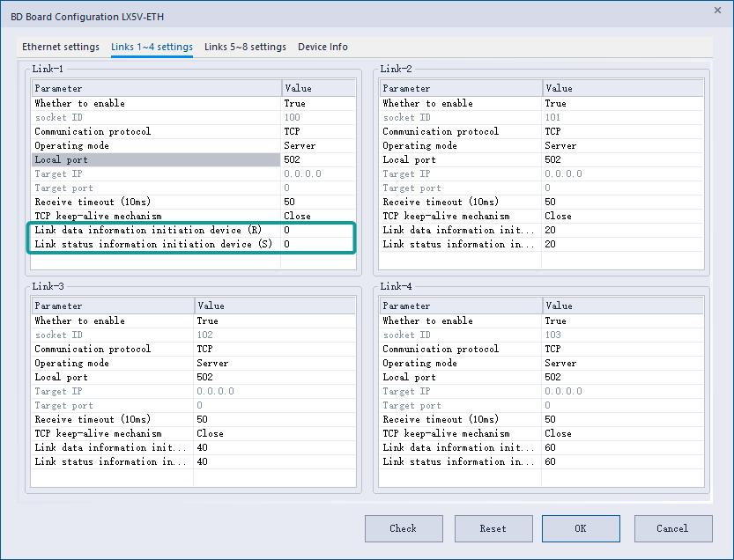Image resolution: width=734 pixels, height=560 pixels.
Task: Change Link-4 Whether to enable value
Action: point(623,321)
